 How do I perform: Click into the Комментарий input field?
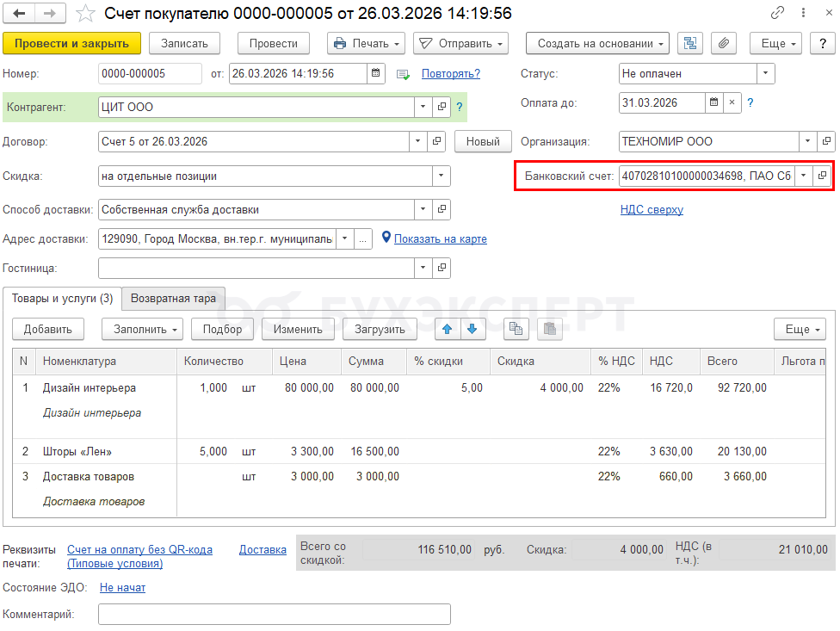[274, 614]
